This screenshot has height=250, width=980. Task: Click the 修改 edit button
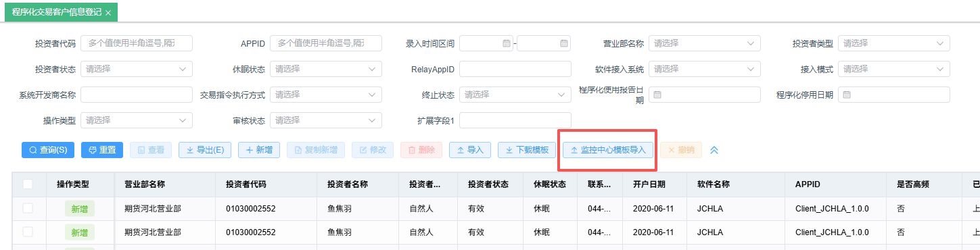373,150
